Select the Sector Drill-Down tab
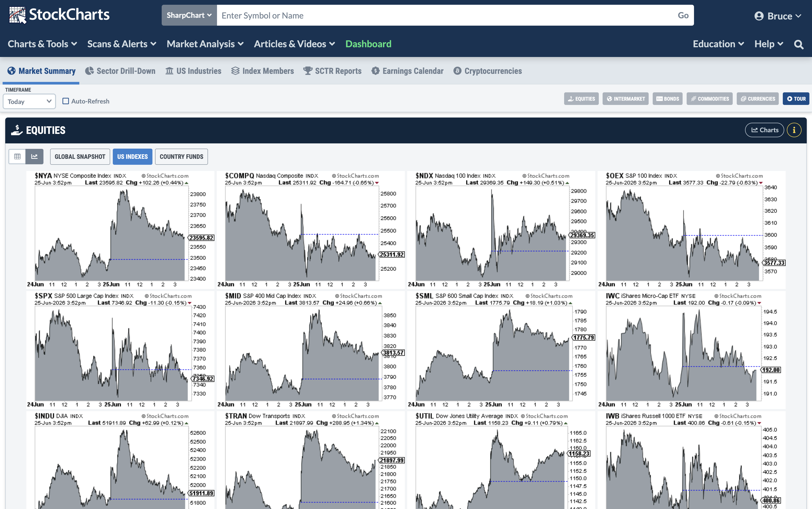 point(120,71)
